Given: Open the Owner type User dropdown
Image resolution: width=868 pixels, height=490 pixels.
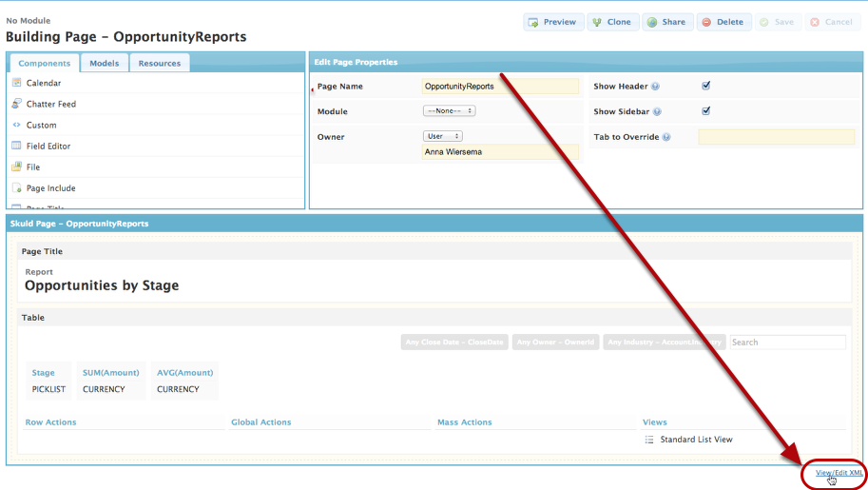Looking at the screenshot, I should tap(443, 136).
